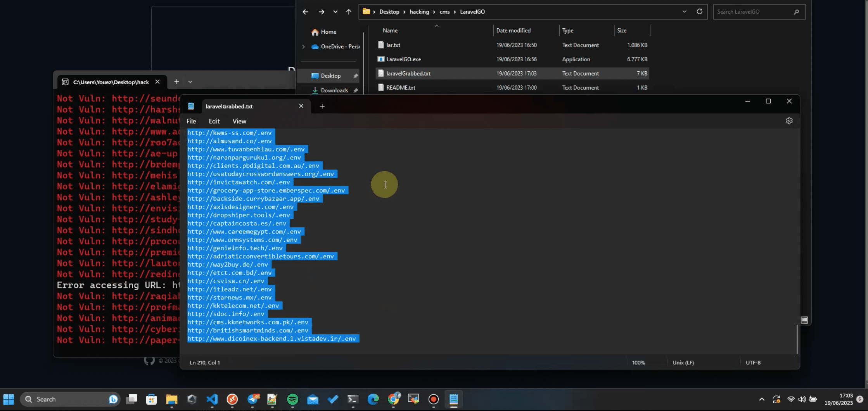The image size is (868, 411).
Task: Click the 100% zoom level indicator
Action: pyautogui.click(x=638, y=363)
